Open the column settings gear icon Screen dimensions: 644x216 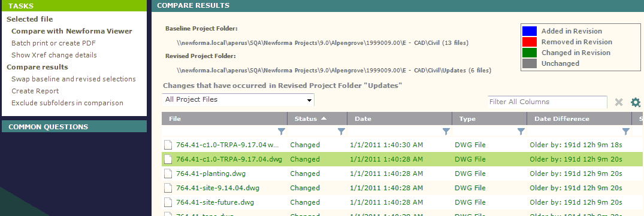pos(636,102)
